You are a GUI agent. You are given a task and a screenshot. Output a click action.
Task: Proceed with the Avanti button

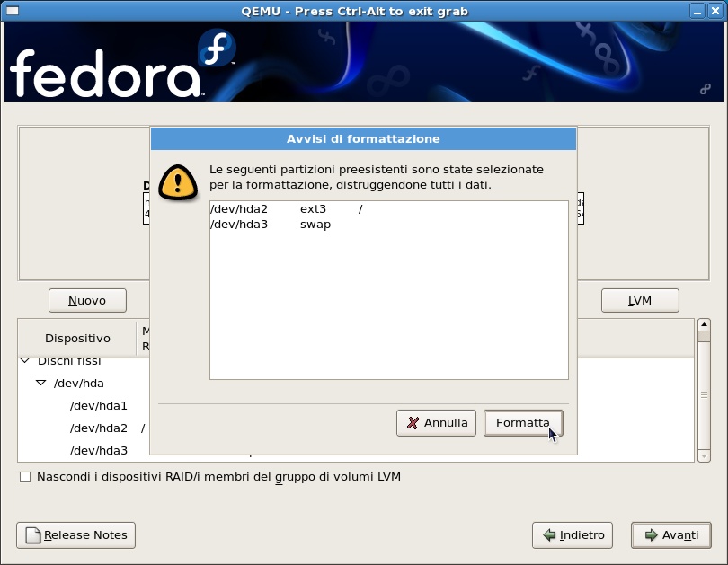pyautogui.click(x=670, y=535)
